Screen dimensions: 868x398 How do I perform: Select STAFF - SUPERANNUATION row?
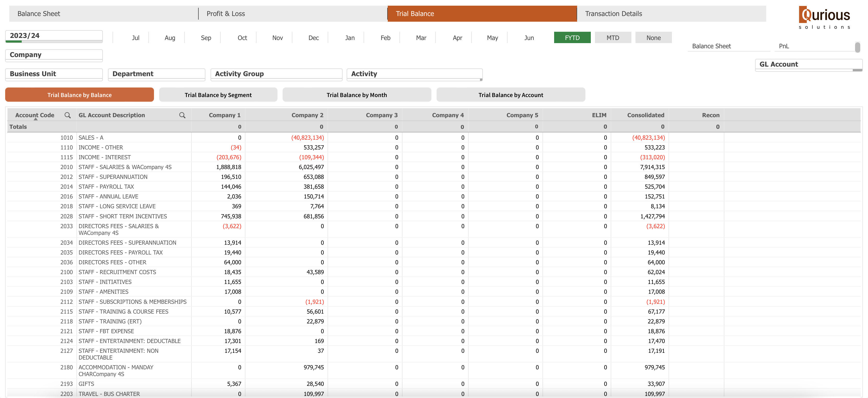tap(434, 177)
